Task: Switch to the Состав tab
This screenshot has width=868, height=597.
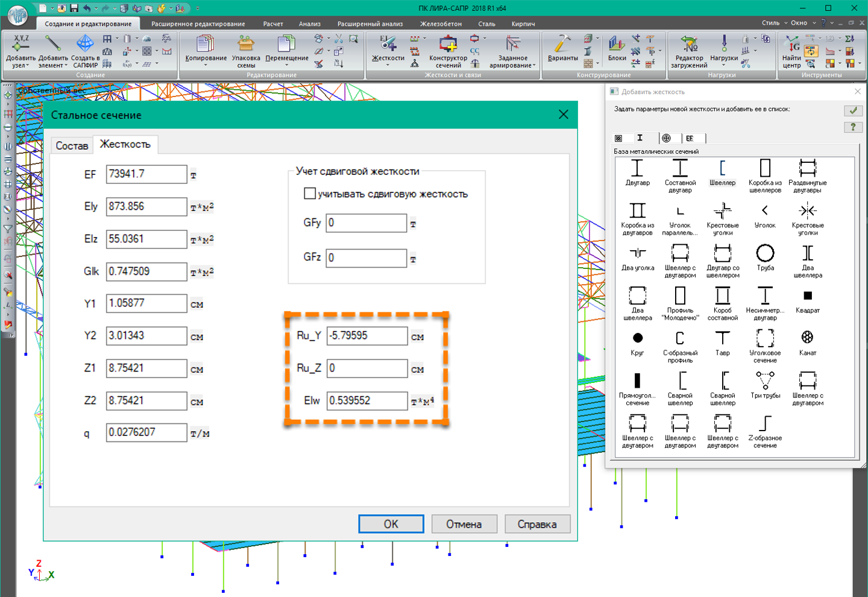Action: coord(72,145)
